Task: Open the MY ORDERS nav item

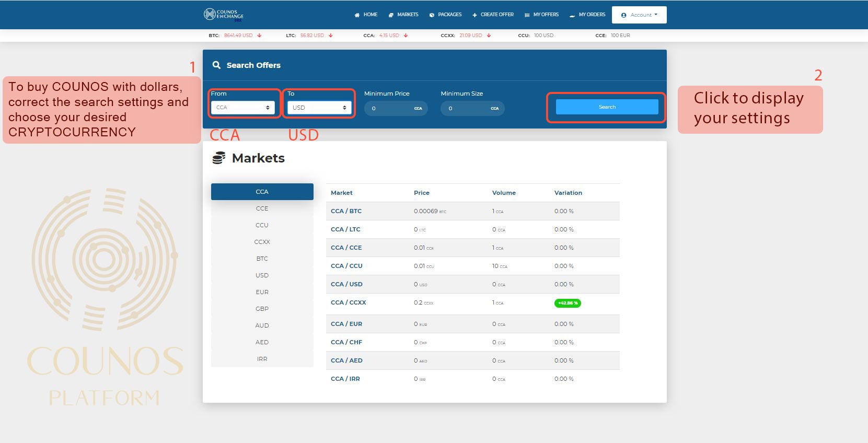Action: point(587,15)
